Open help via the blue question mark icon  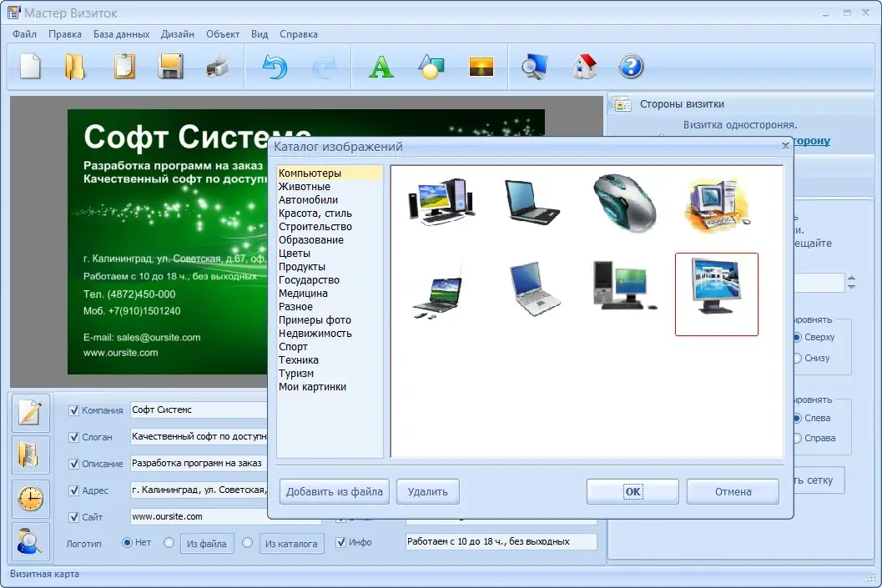[631, 67]
